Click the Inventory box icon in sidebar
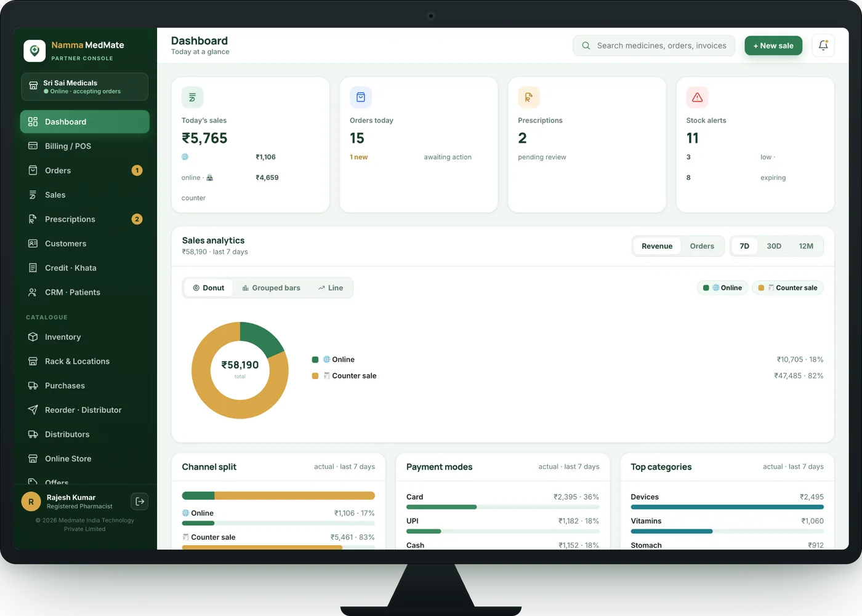Screen dimensions: 862x616 33,337
